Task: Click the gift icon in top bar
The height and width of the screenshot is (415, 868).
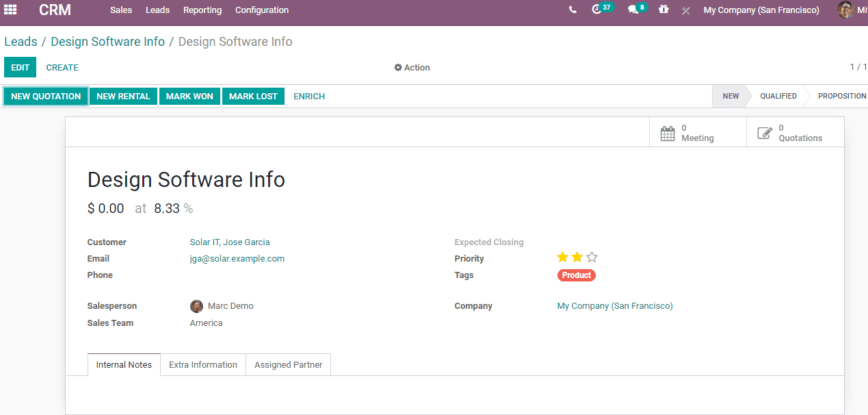Action: pos(663,10)
